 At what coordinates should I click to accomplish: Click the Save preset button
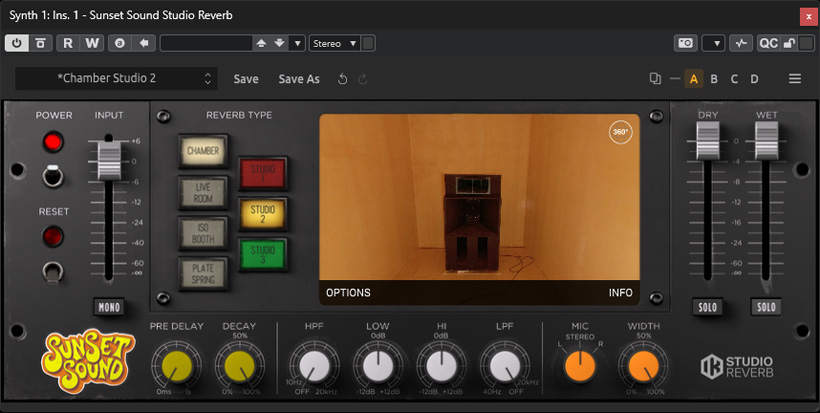pos(246,79)
